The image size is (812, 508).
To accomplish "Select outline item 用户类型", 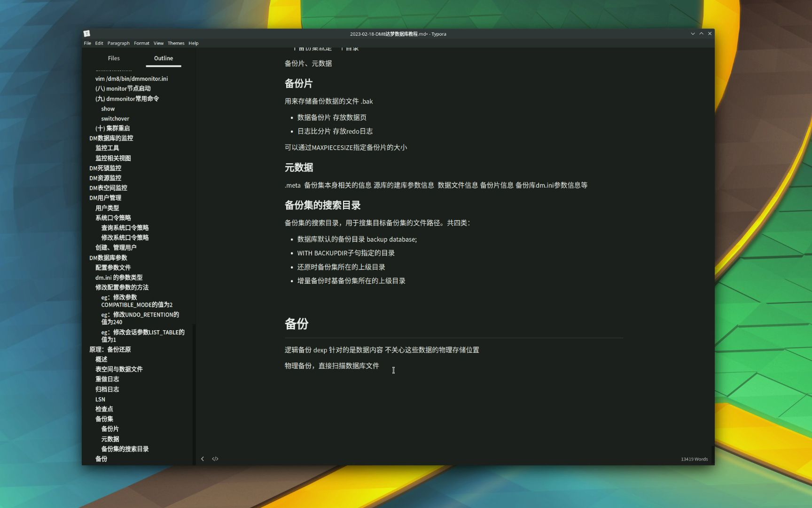I will pos(107,208).
